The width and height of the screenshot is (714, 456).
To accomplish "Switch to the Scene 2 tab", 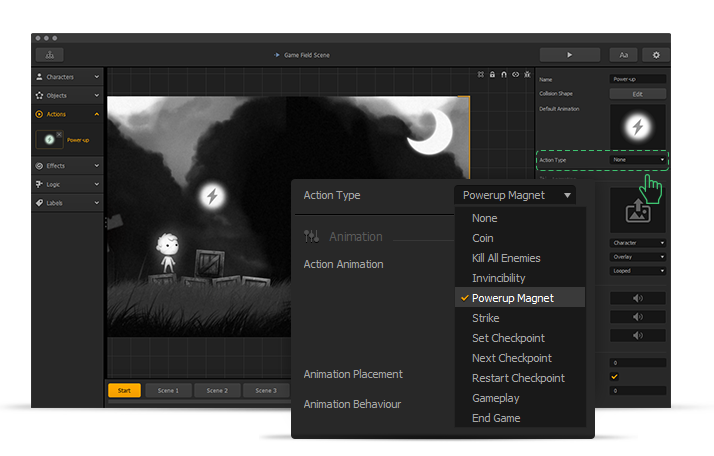I will click(217, 390).
